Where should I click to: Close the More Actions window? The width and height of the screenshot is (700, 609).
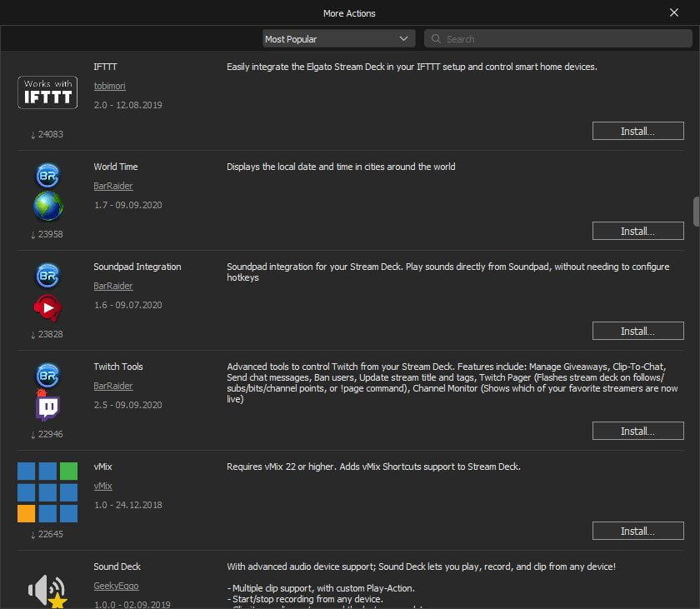pyautogui.click(x=674, y=12)
